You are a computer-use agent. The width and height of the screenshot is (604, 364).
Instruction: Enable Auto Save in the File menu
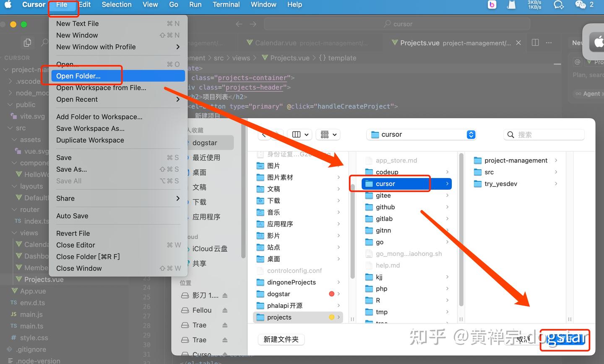point(72,216)
